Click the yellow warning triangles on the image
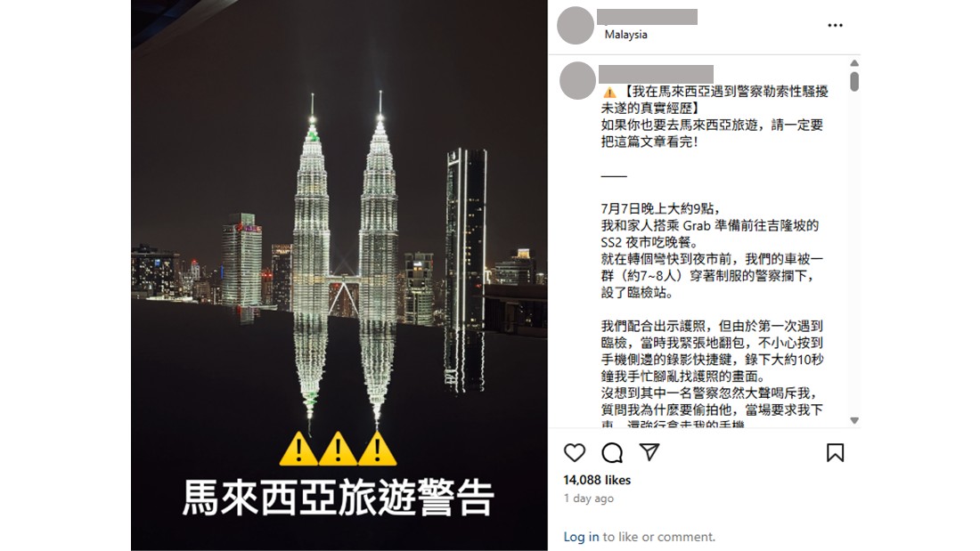Screen dimensions: 980x551 (339, 449)
